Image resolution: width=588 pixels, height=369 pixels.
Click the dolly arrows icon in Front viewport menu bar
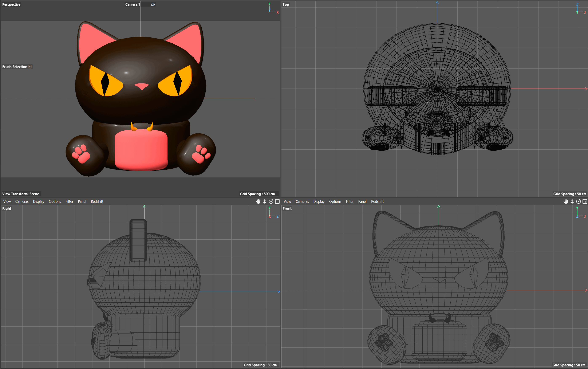coord(572,201)
